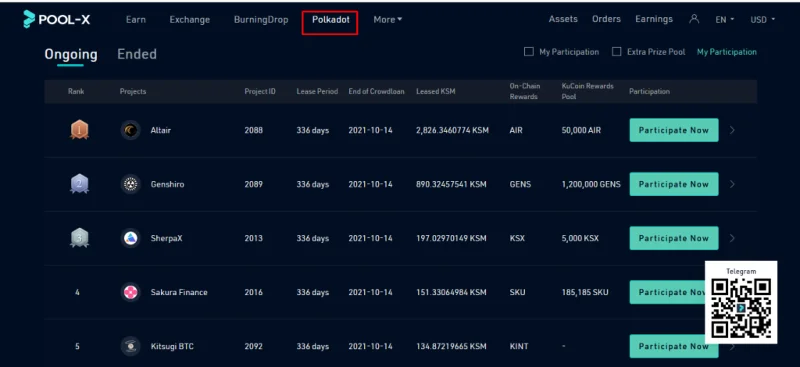Image resolution: width=800 pixels, height=367 pixels.
Task: Click the rank 3 medal badge
Action: click(80, 238)
